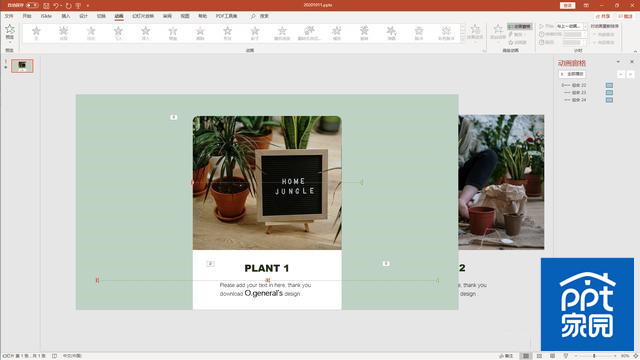Toggle the Animation Pane button in ribbon

coord(520,27)
